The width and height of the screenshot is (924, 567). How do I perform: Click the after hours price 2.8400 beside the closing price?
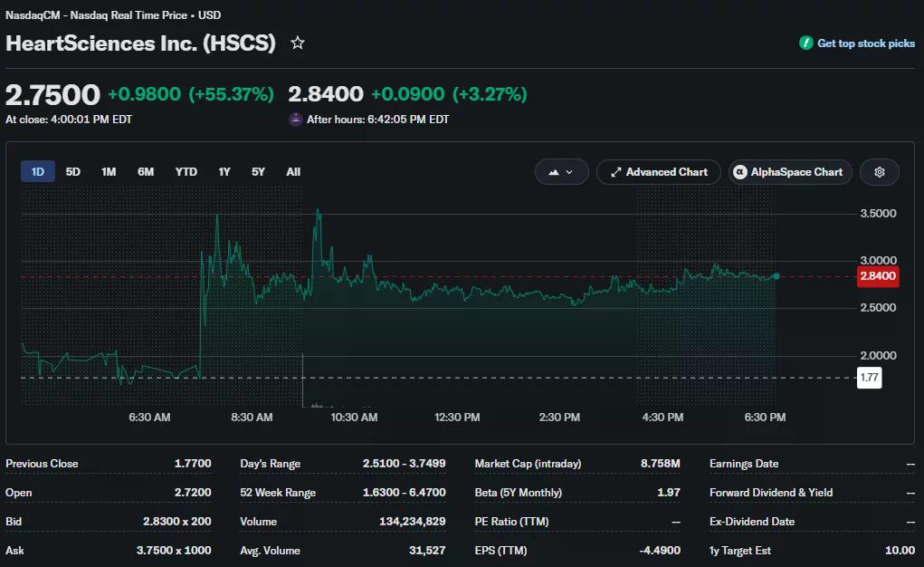tap(326, 94)
